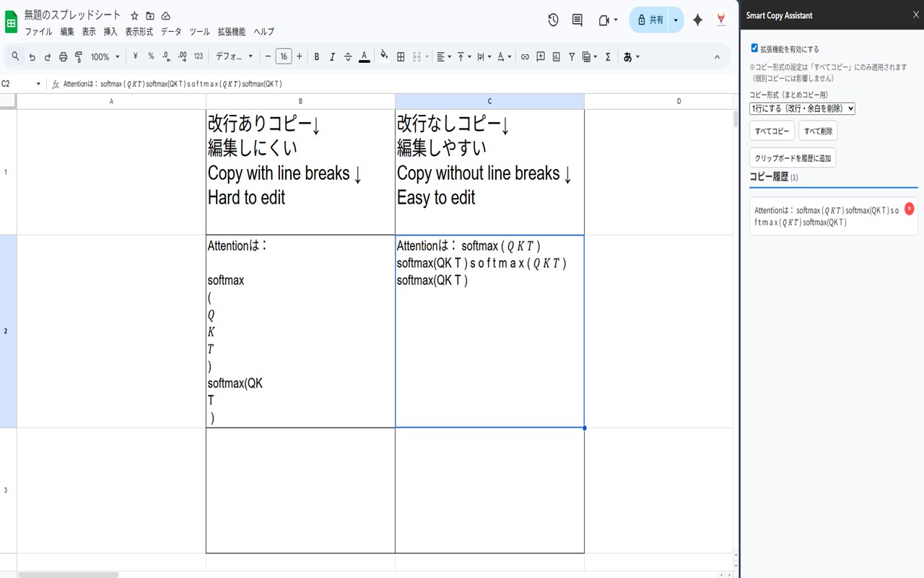Screen dimensions: 924x578
Task: Open the cell borders menu
Action: (x=401, y=56)
